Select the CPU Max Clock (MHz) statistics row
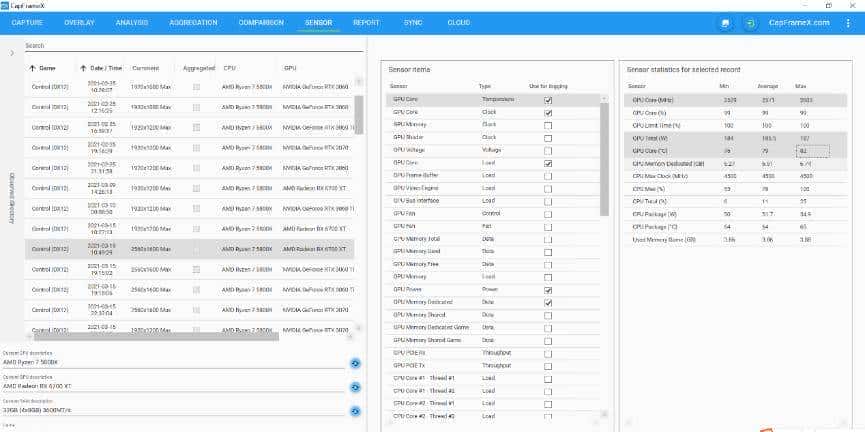The height and width of the screenshot is (432, 865). pos(736,176)
